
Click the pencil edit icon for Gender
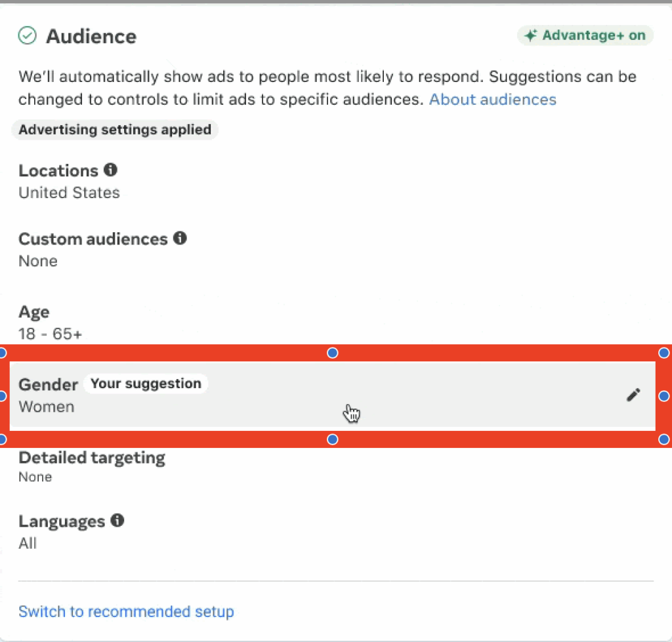click(633, 395)
